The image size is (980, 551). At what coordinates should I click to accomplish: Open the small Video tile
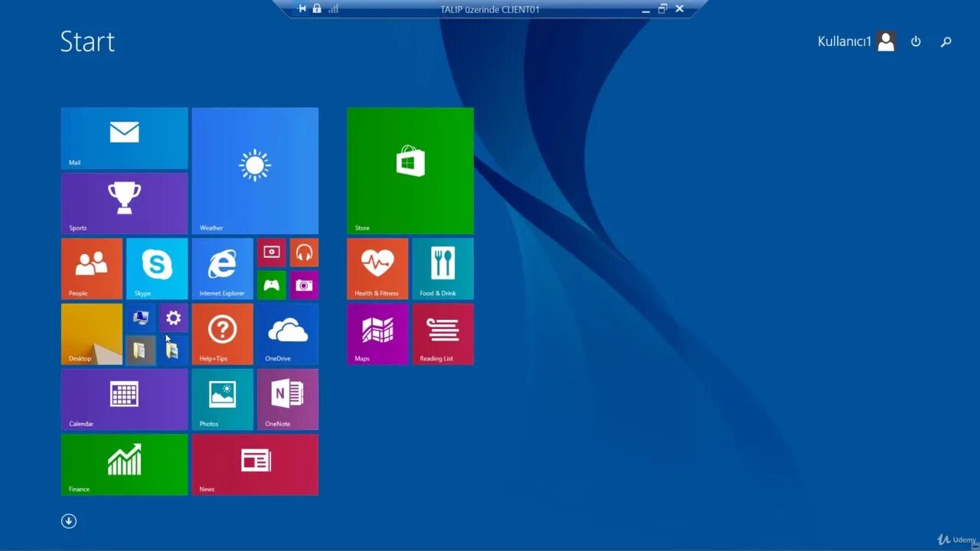click(271, 253)
